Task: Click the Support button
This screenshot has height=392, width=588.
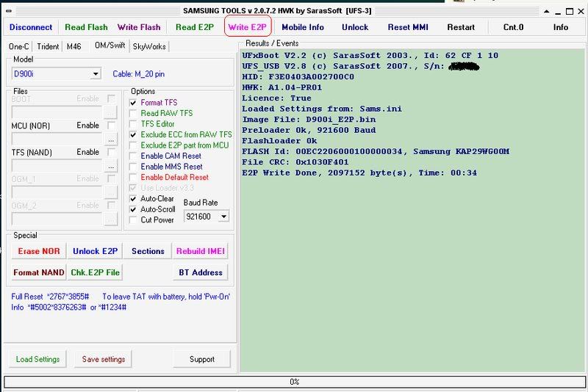Action: (201, 359)
